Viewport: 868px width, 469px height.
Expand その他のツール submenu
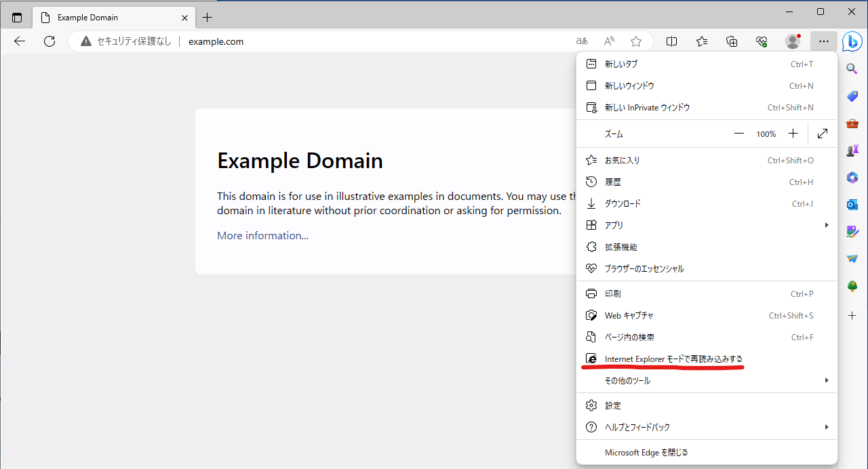coord(707,381)
